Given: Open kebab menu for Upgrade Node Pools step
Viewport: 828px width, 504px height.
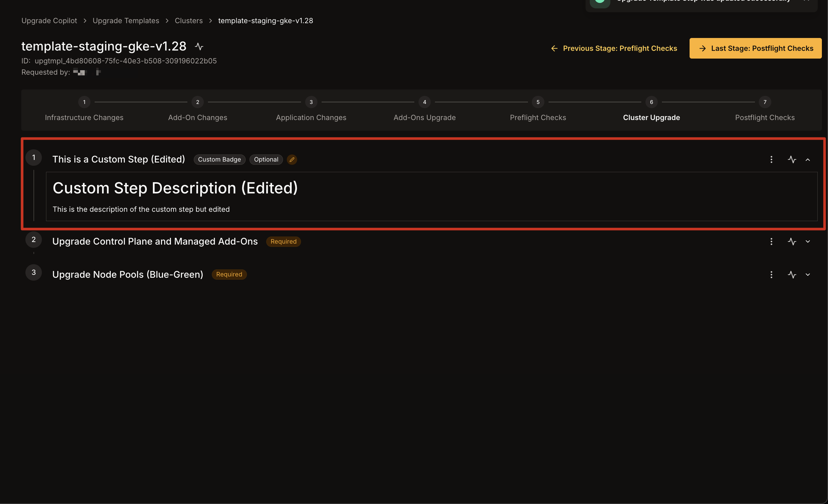Looking at the screenshot, I should tap(771, 275).
